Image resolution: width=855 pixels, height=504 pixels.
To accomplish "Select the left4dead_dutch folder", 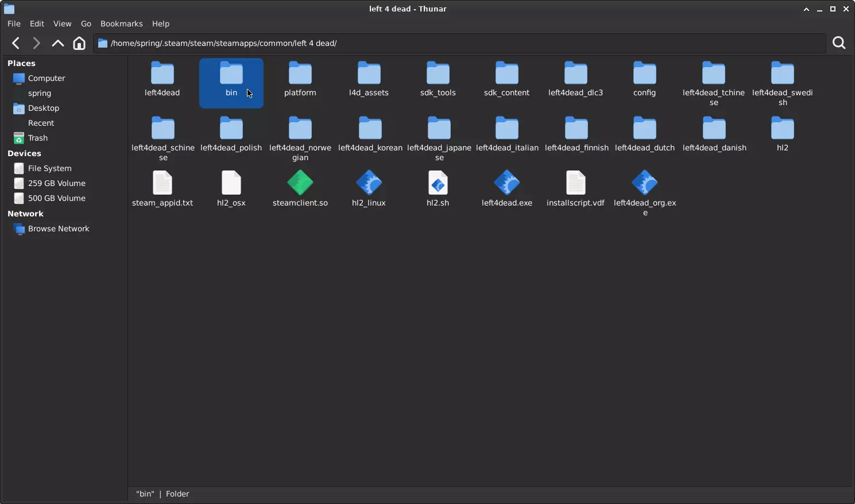I will 645,134.
